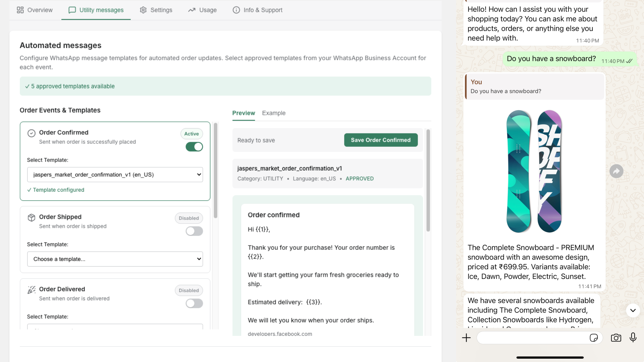Click the scroll-to-bottom chevron in the chat
644x362 pixels.
[x=633, y=310]
